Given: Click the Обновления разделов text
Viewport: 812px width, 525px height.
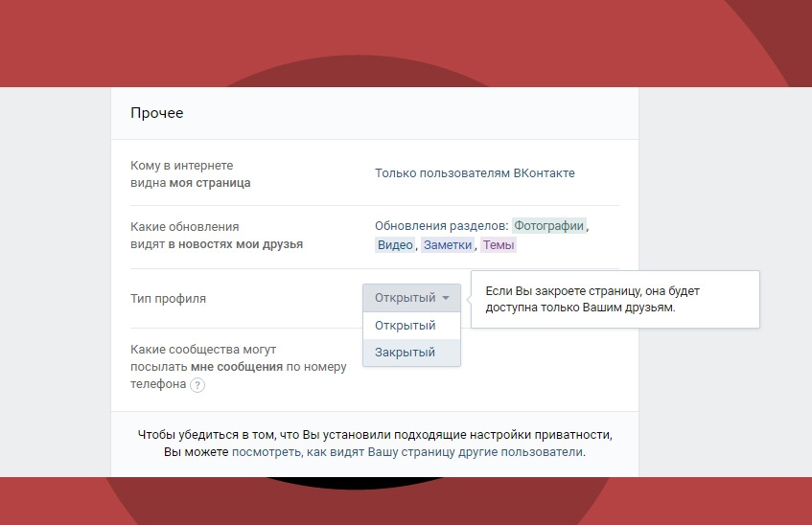Looking at the screenshot, I should 442,226.
